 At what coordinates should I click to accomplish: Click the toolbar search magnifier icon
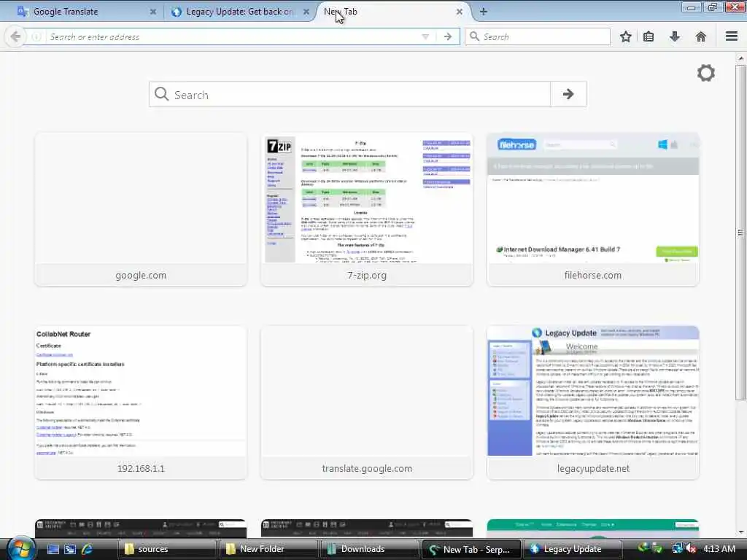474,36
